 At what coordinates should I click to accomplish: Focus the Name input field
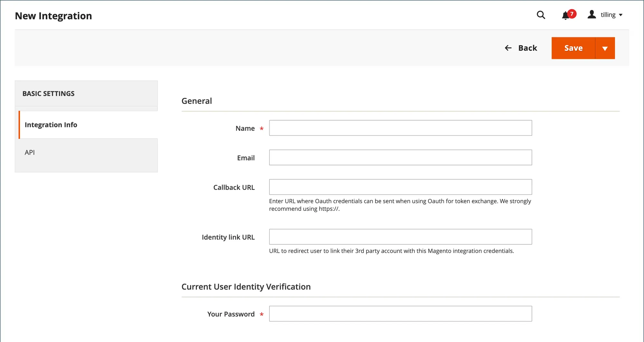point(400,128)
